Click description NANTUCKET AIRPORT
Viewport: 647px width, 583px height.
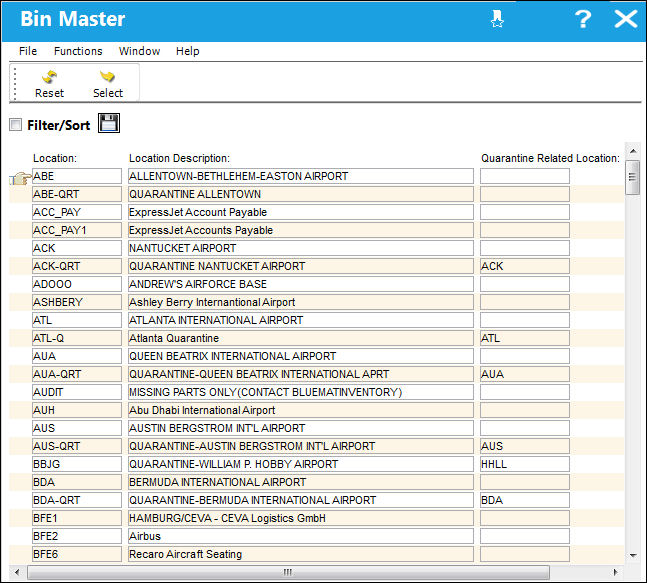[x=301, y=248]
